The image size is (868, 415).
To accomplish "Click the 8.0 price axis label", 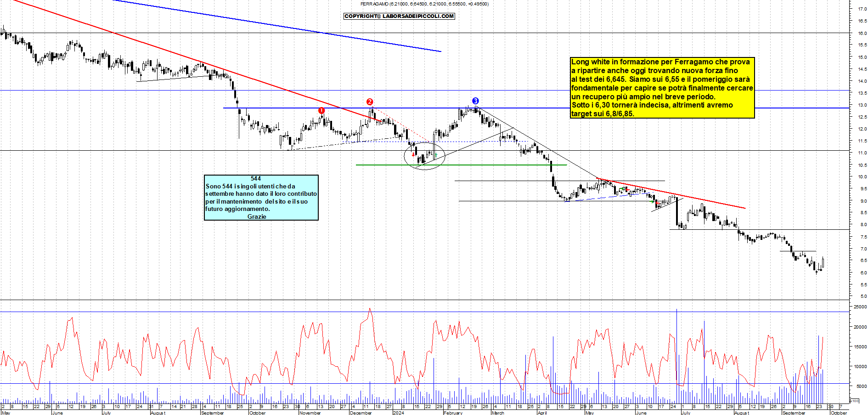I will coord(863,225).
